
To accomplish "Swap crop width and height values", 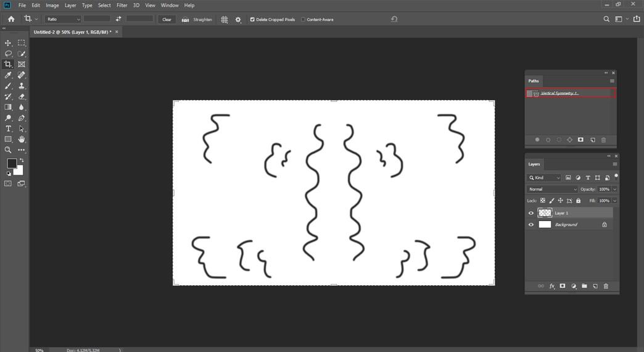I will [118, 19].
